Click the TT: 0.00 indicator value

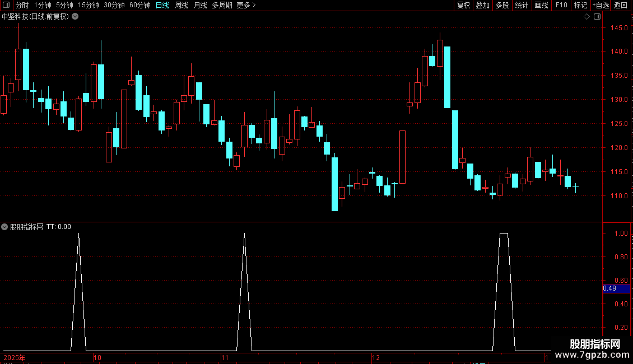coord(58,227)
